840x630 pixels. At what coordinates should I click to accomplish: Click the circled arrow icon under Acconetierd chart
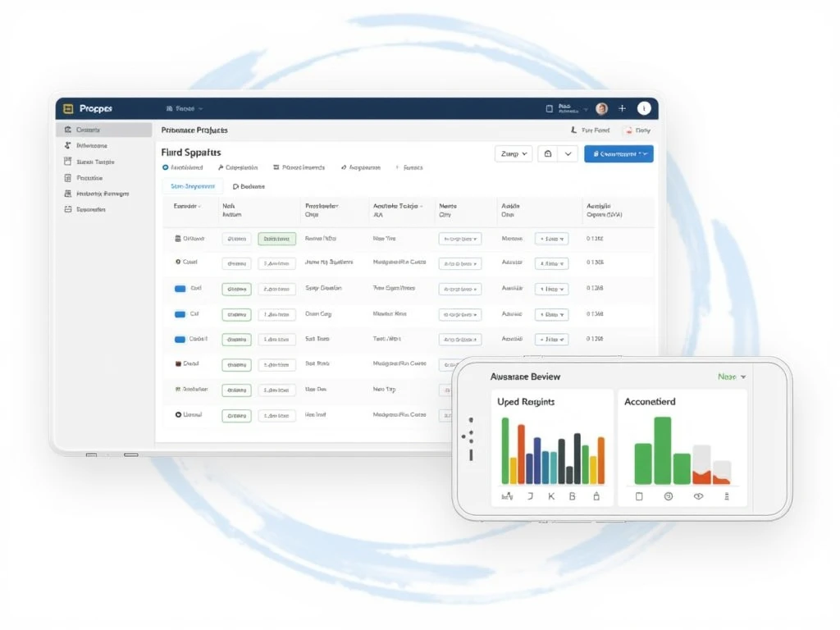point(668,496)
